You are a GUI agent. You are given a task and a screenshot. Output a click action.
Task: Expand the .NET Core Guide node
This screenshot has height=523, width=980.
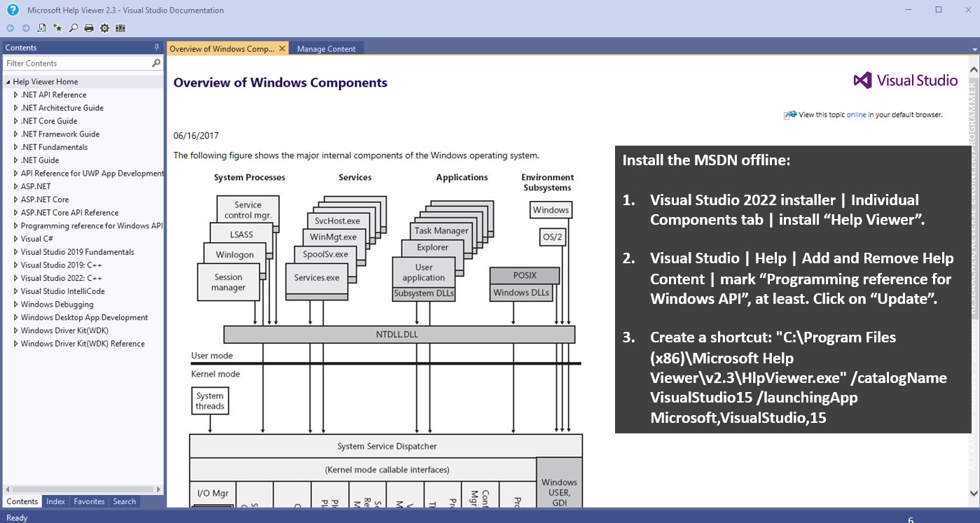(x=15, y=121)
